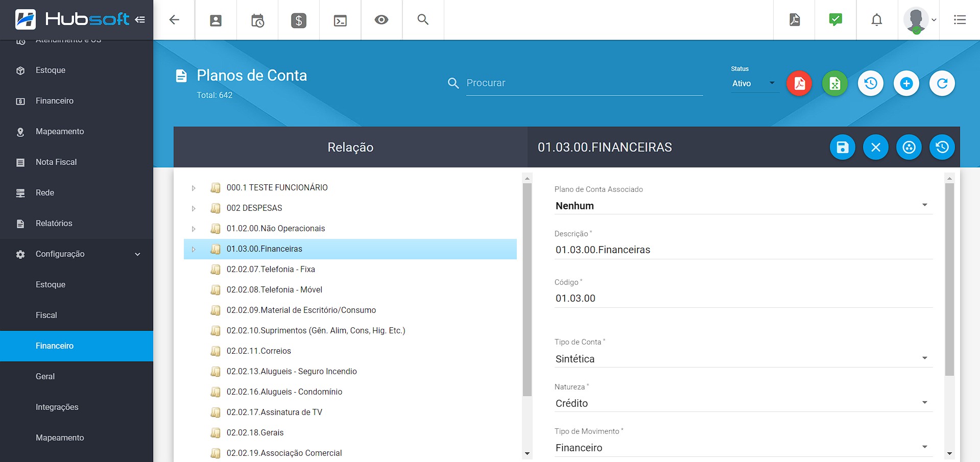Select Integrações under Configuração
Screen dimensions: 980x462
77,407
